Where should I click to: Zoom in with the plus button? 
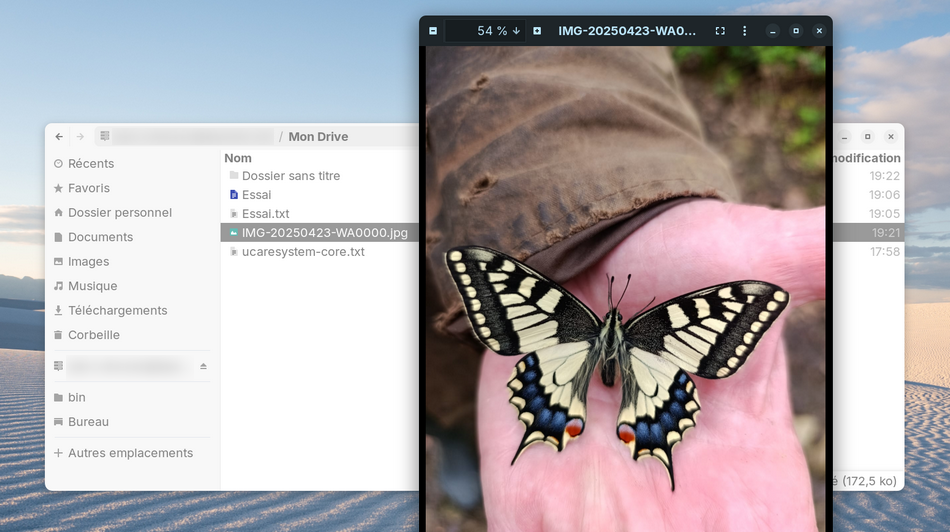pos(537,31)
